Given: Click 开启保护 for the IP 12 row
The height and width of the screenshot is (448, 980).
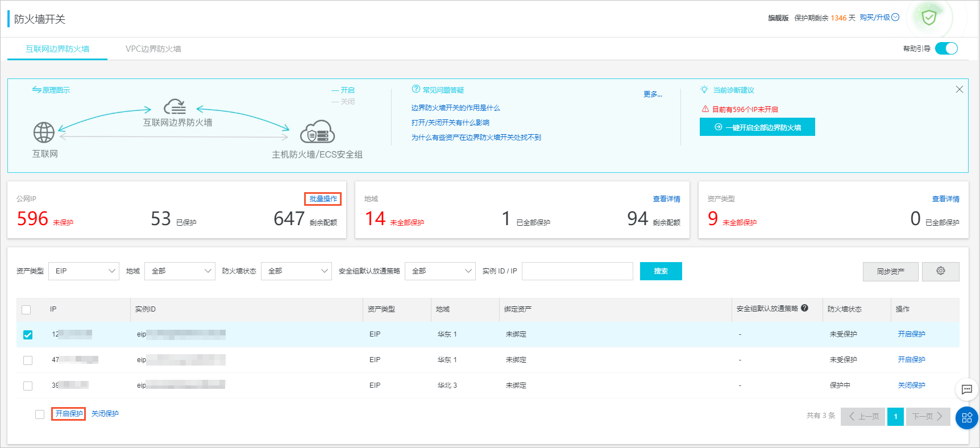Looking at the screenshot, I should tap(911, 334).
